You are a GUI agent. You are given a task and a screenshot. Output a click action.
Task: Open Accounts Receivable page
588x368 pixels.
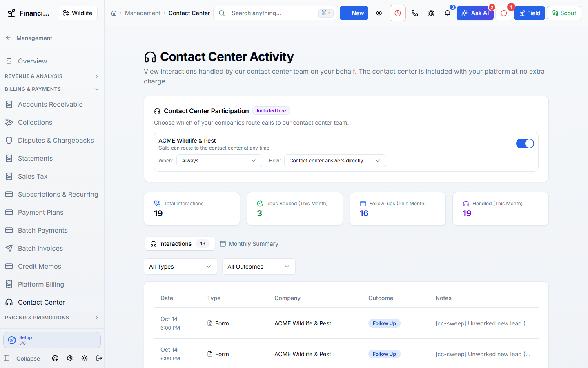tap(52, 104)
